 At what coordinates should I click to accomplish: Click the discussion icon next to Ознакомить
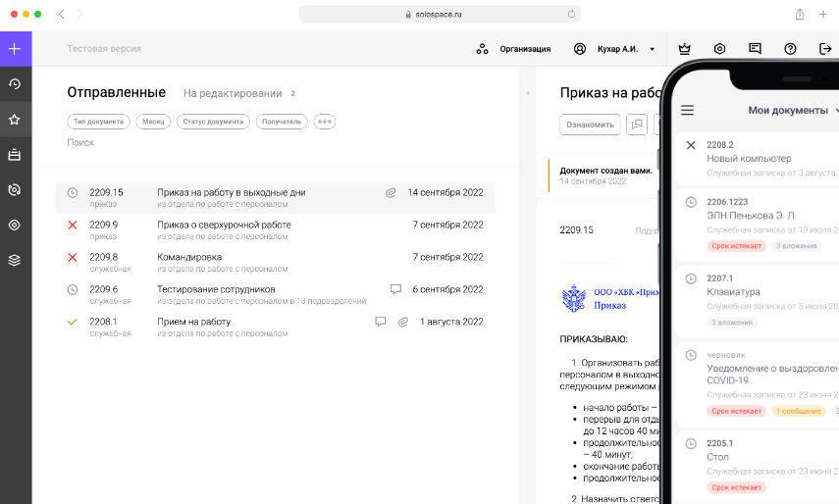(x=637, y=125)
